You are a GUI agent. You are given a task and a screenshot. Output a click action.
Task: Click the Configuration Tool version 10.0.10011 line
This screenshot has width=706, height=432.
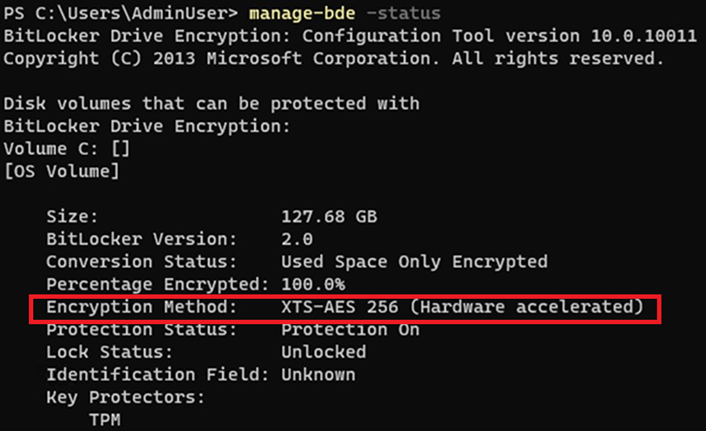click(x=332, y=36)
